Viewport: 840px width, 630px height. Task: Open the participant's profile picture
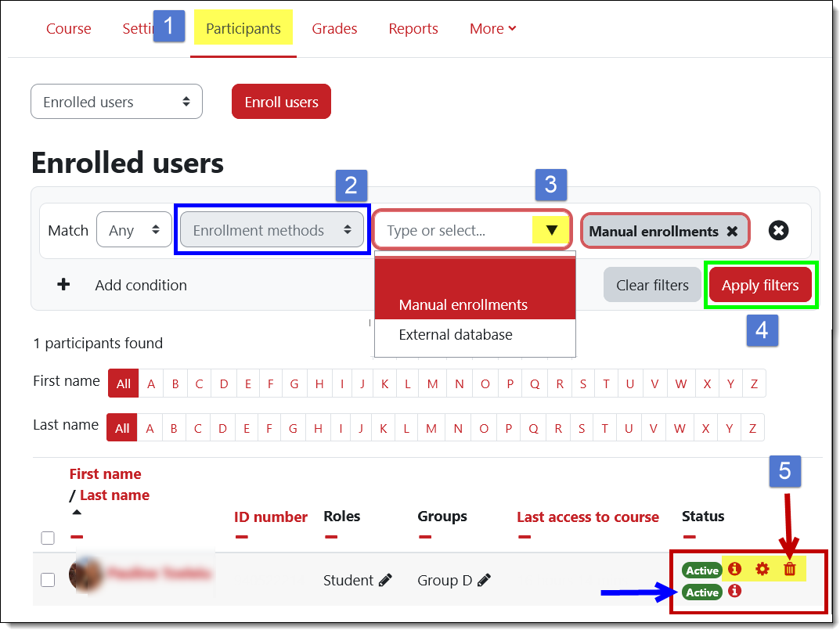click(85, 574)
